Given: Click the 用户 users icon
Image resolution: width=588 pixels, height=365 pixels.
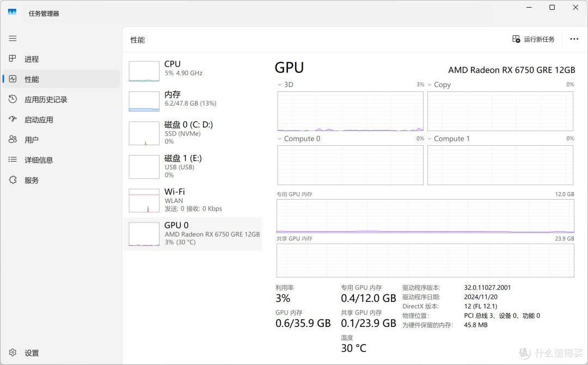Looking at the screenshot, I should tap(13, 139).
